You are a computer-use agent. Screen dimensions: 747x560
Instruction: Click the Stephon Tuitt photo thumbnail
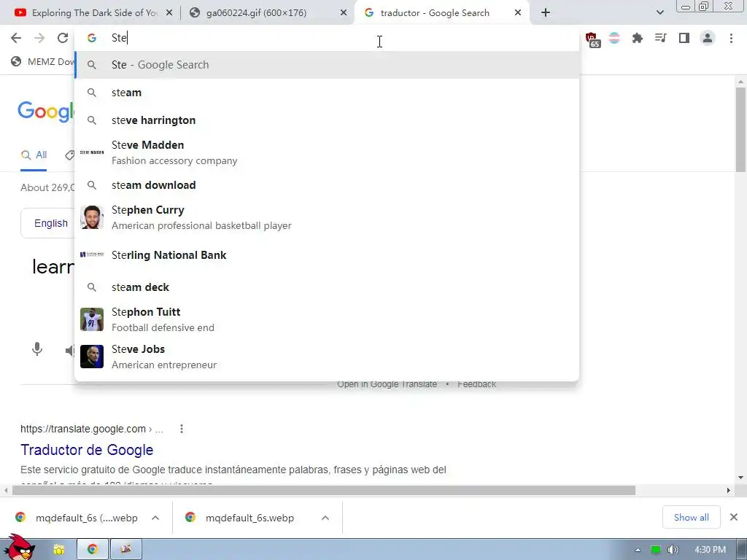pyautogui.click(x=91, y=319)
